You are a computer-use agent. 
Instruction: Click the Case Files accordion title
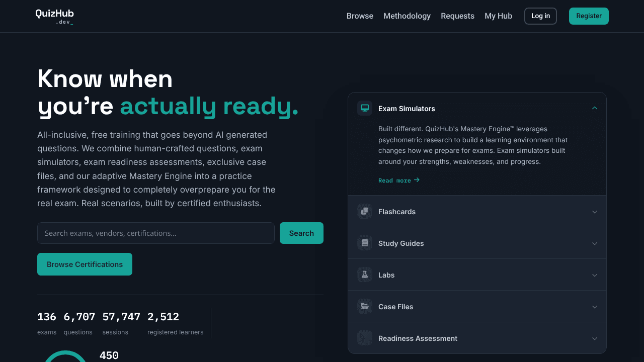[x=395, y=307]
